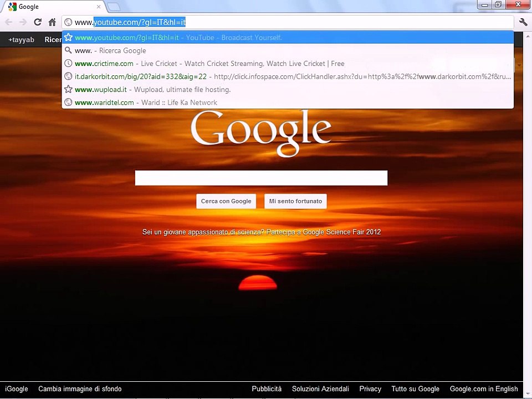The height and width of the screenshot is (399, 532).
Task: Choose www.crictime.com Live Cricket suggestion
Action: (288, 63)
